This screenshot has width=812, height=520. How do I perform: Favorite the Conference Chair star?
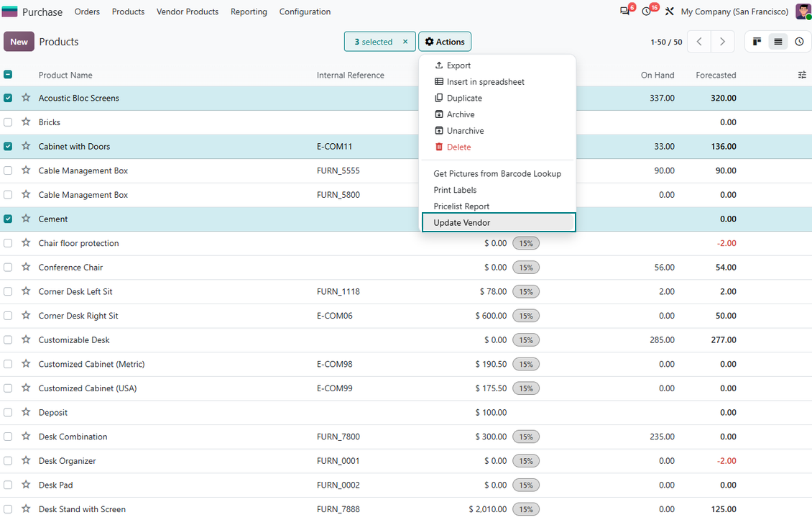tap(26, 267)
